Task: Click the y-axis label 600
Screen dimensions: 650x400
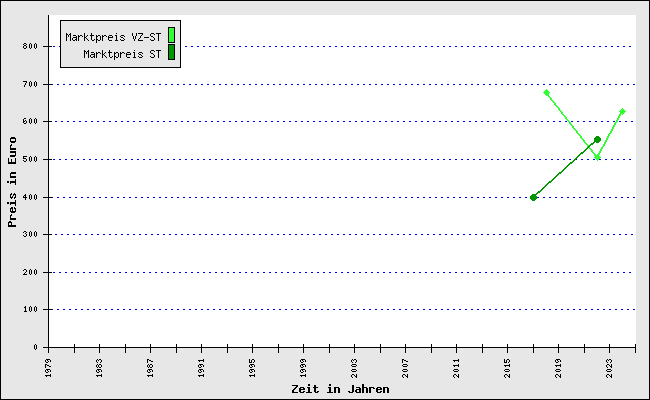Action: [x=30, y=121]
